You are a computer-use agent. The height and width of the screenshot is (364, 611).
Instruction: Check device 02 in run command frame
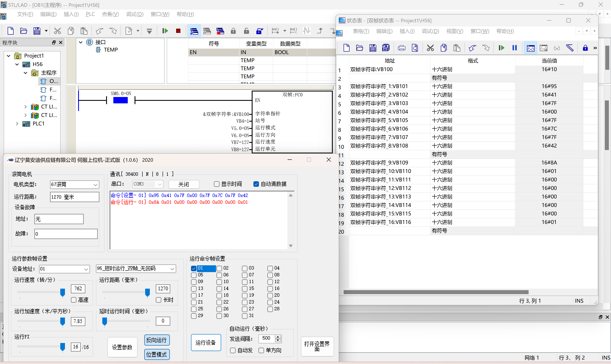tap(219, 268)
